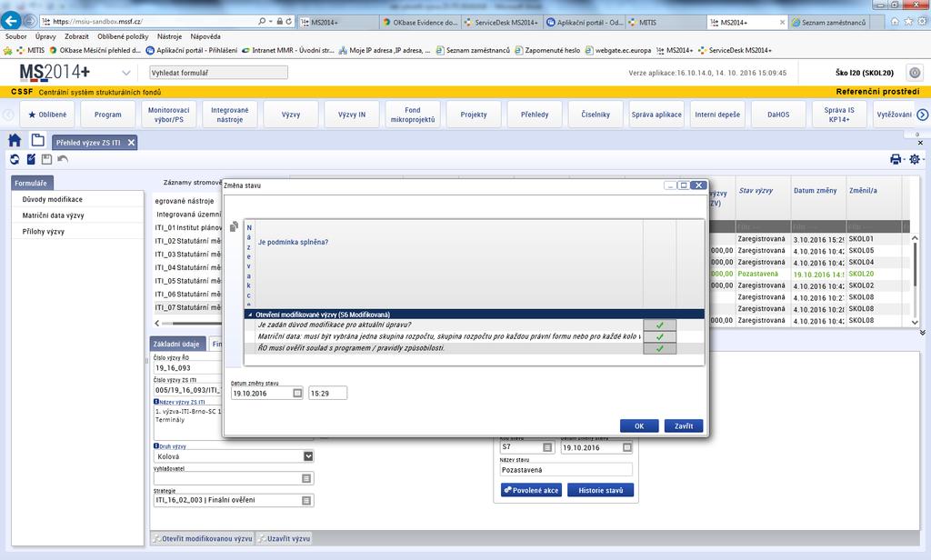Click browser refresh icon in address bar
The width and height of the screenshot is (931, 560).
(x=289, y=22)
